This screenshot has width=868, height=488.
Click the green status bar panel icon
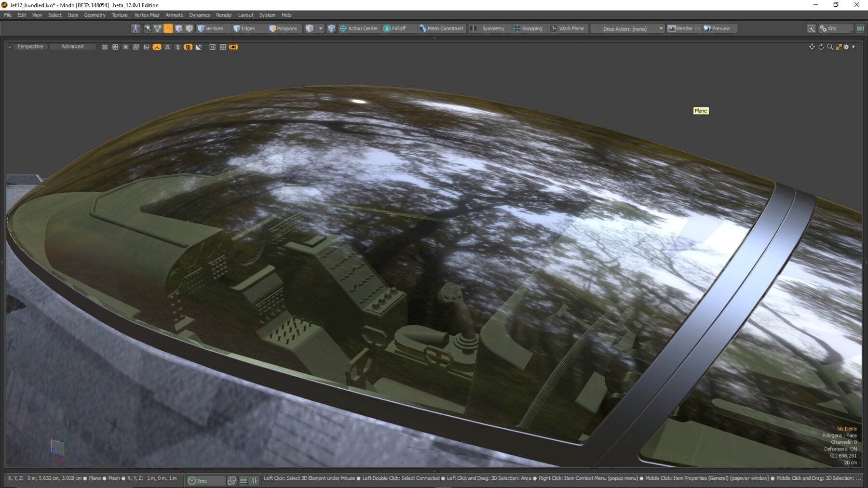[x=244, y=480]
